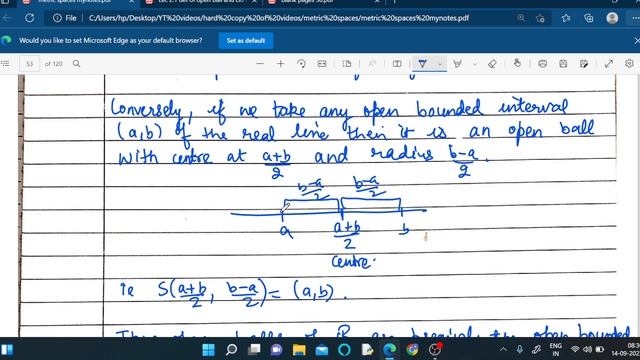Click the page number field showing 53
The height and width of the screenshot is (360, 640).
pyautogui.click(x=29, y=64)
